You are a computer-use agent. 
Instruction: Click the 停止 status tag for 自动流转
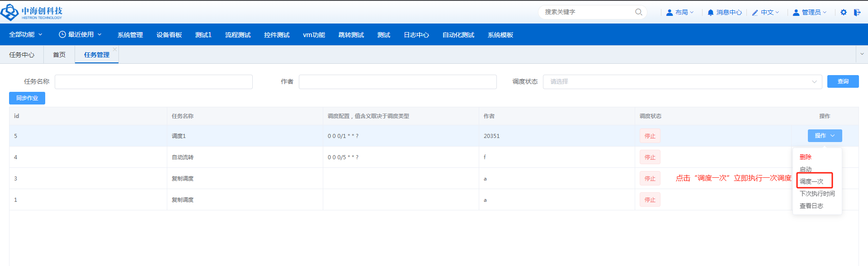[650, 157]
